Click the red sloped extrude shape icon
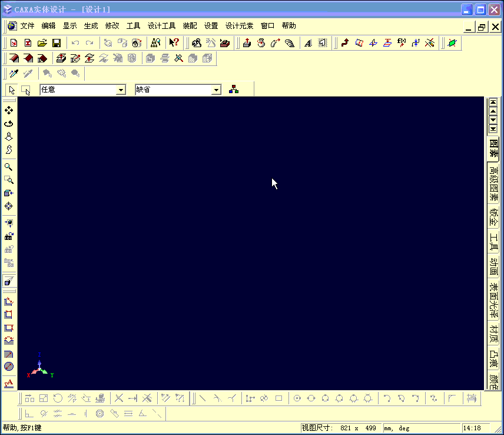The image size is (504, 435). click(14, 58)
